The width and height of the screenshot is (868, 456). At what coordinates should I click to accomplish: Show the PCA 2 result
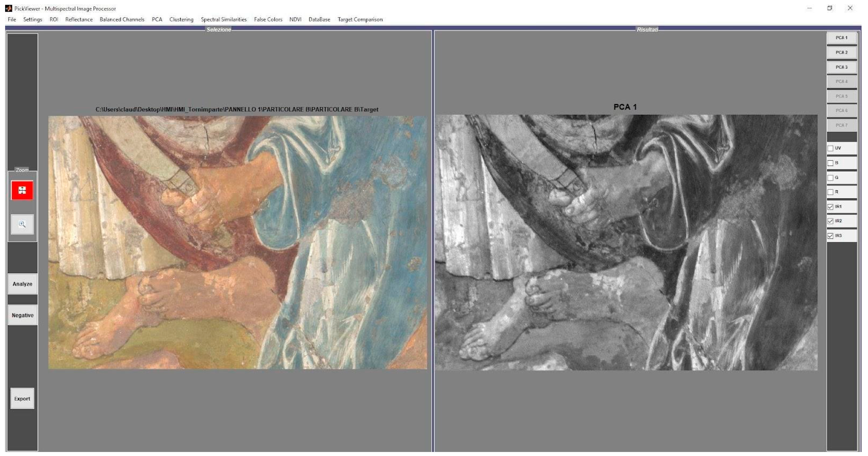coord(842,53)
